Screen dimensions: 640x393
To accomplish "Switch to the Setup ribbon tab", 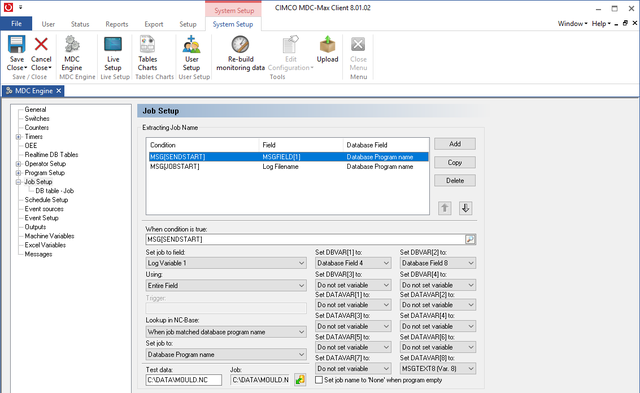I will tap(188, 24).
